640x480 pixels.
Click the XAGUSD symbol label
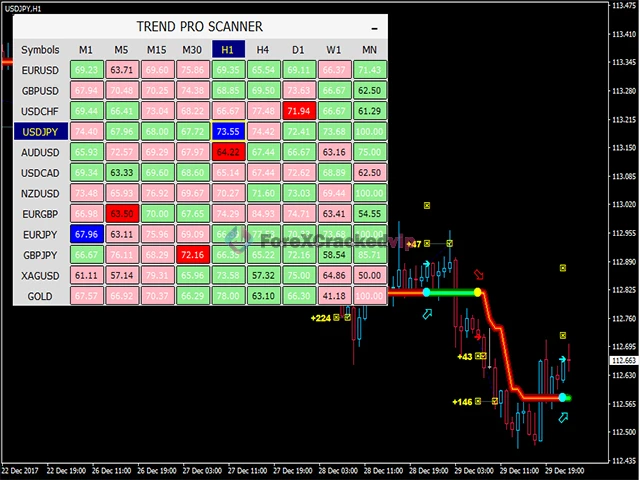coord(40,275)
